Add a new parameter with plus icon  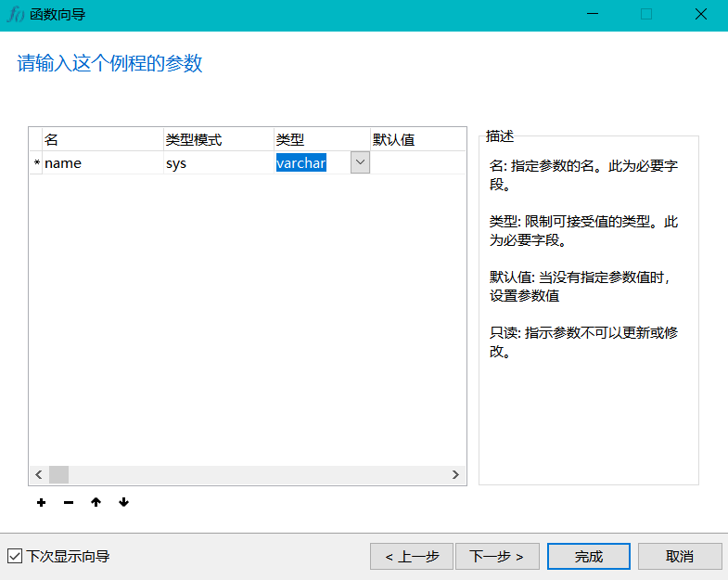[x=42, y=502]
